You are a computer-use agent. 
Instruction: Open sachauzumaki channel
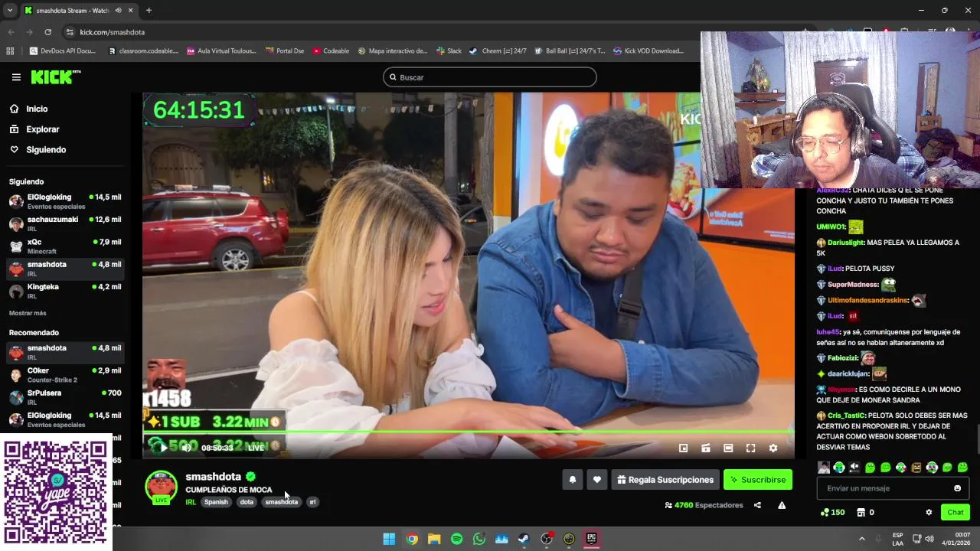65,223
